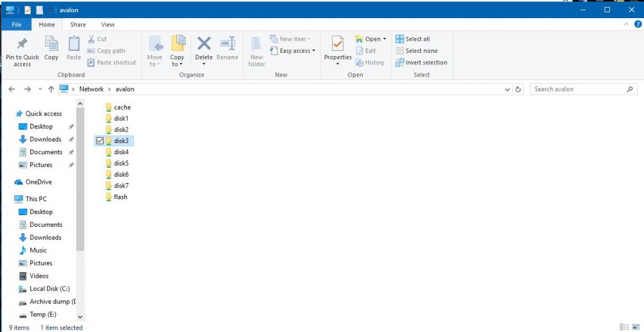Open the recent locations dropdown arrow
644x332 pixels.
pyautogui.click(x=40, y=89)
